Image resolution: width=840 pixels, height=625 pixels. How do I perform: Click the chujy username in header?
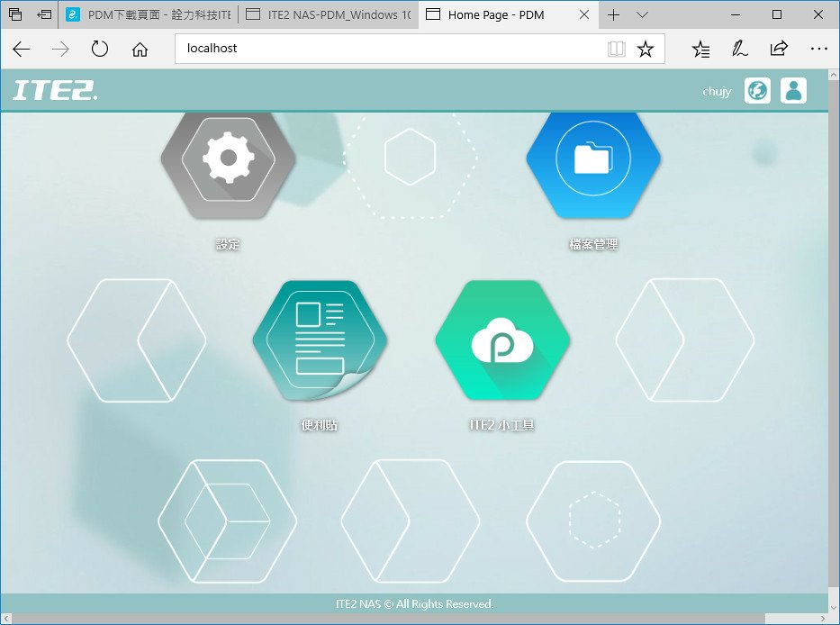pyautogui.click(x=717, y=92)
